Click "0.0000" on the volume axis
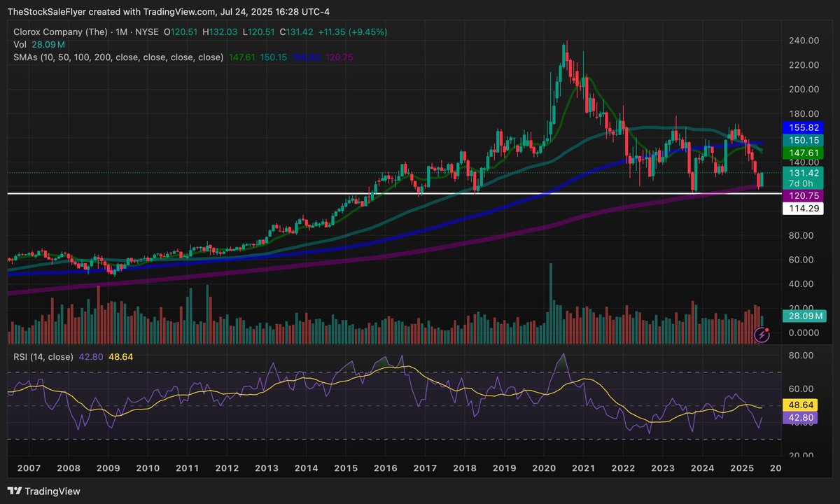The width and height of the screenshot is (840, 504). [804, 332]
